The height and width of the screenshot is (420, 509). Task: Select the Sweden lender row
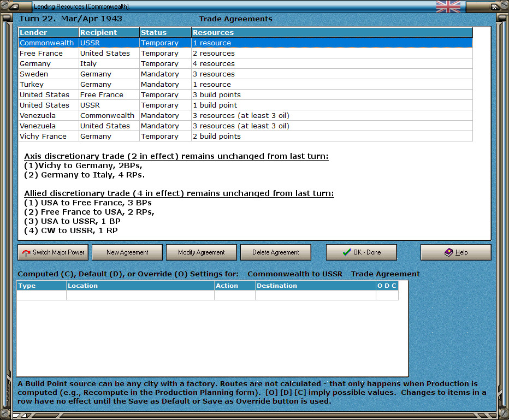point(245,74)
